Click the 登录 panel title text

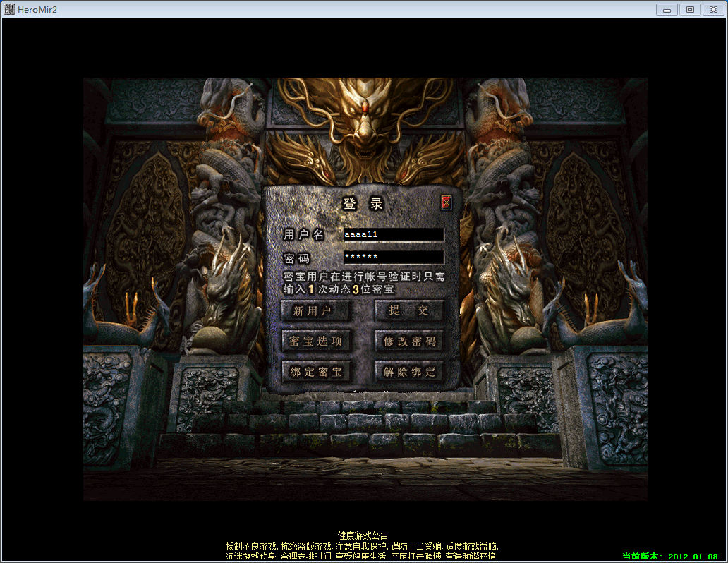pos(363,203)
